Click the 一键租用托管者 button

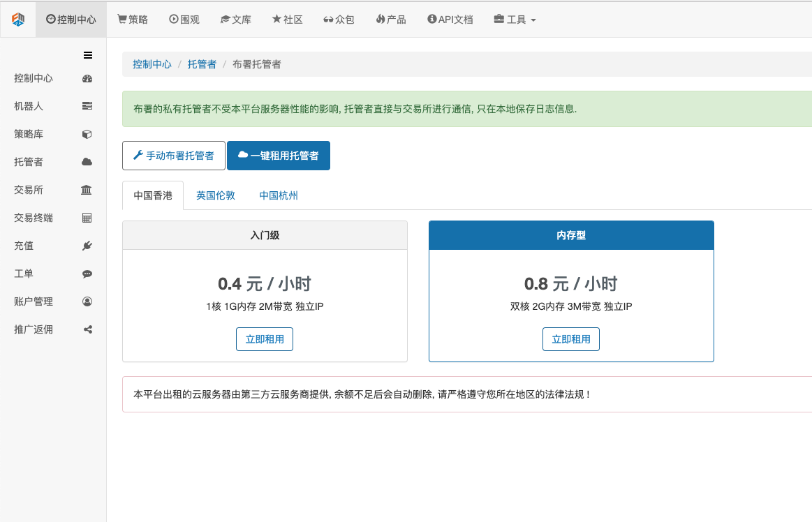[x=279, y=156]
